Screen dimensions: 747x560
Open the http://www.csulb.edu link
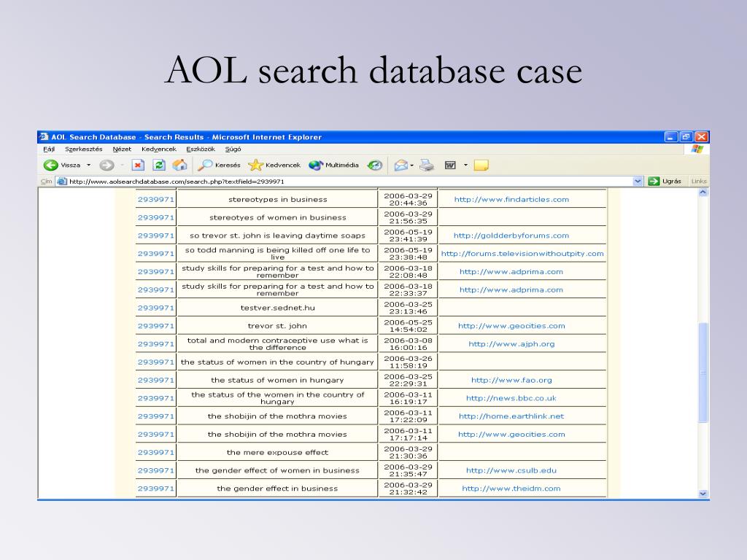[511, 470]
